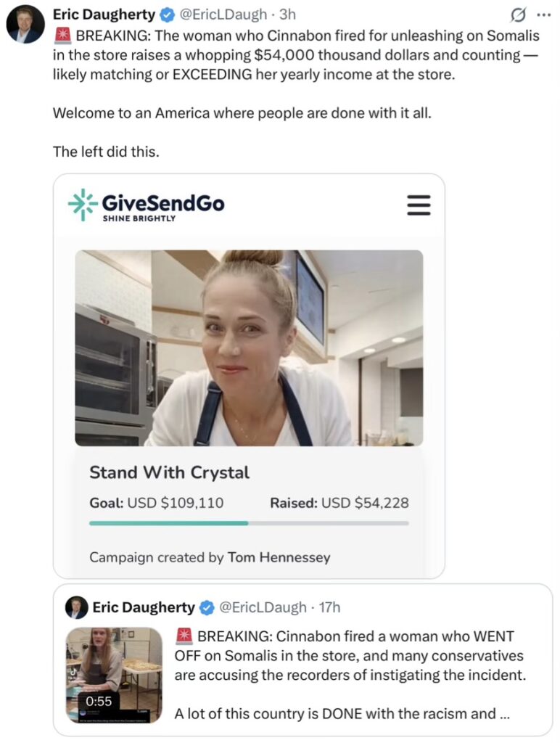Click the GiveSendGo starburst logo

[83, 205]
